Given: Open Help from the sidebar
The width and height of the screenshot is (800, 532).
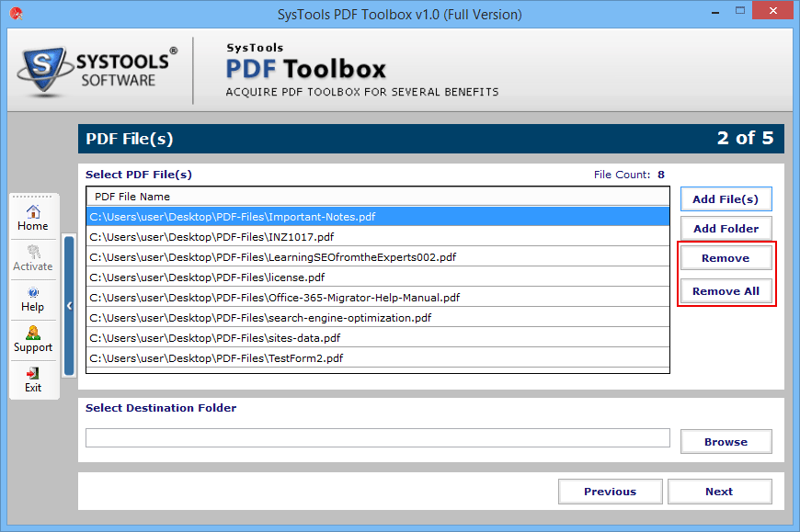Looking at the screenshot, I should (x=33, y=300).
